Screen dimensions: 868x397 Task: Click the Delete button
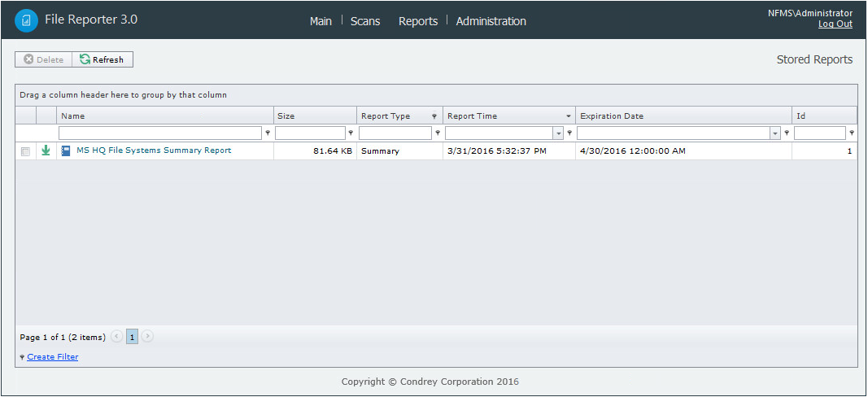tap(44, 59)
